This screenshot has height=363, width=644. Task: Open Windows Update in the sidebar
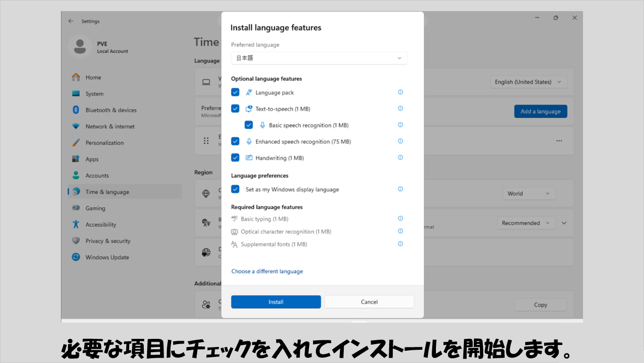pos(107,257)
